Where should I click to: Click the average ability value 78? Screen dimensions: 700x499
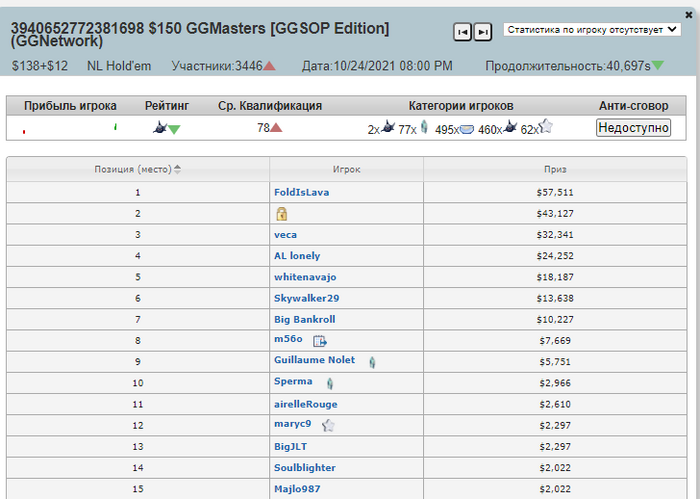tap(263, 128)
